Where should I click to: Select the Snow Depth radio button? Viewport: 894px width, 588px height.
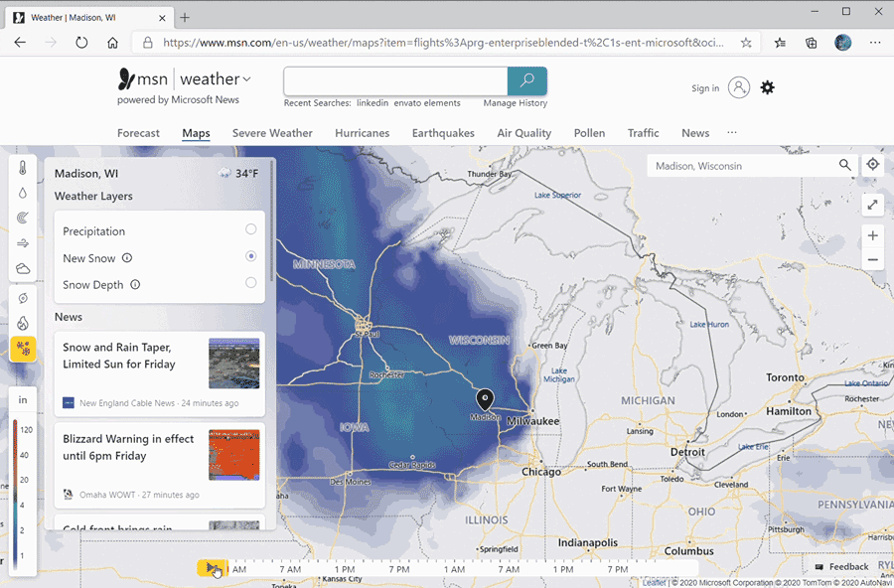(x=251, y=282)
